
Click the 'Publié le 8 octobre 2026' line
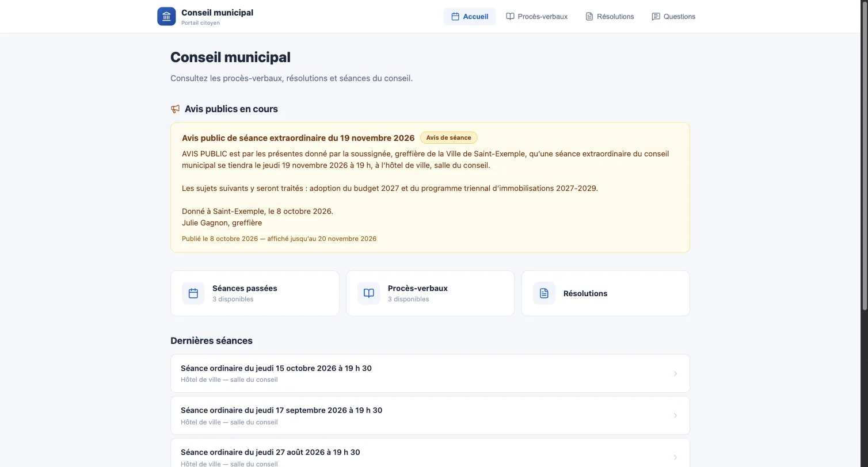point(279,239)
